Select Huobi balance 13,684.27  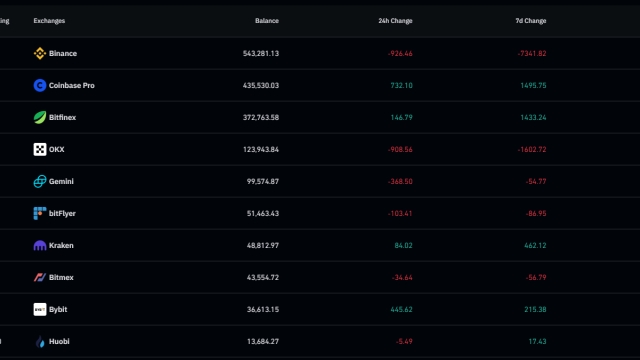click(x=263, y=341)
